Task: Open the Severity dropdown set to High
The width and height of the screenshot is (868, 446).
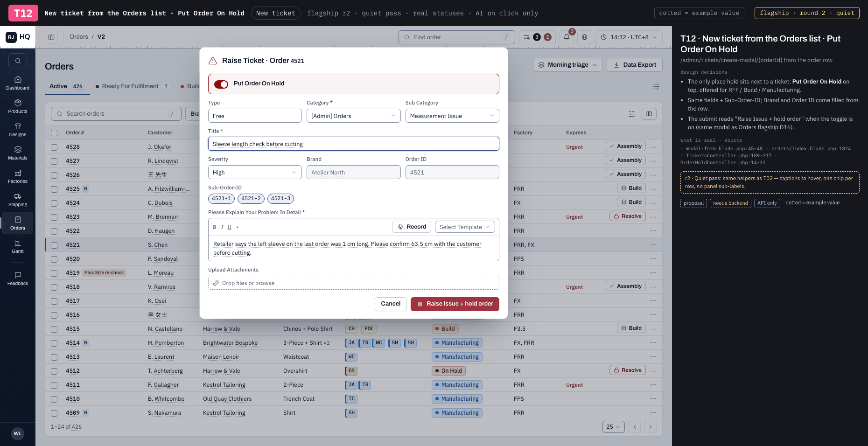Action: pos(255,172)
